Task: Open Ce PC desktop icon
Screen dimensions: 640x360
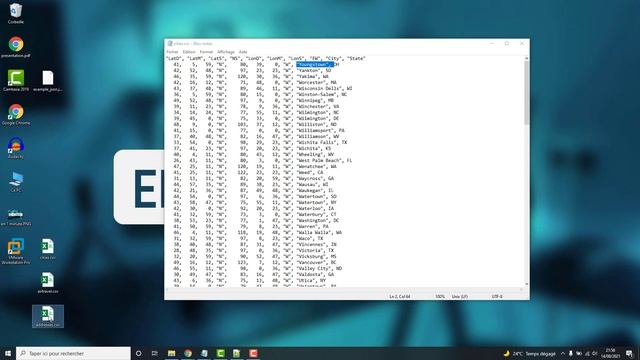Action: (16, 182)
